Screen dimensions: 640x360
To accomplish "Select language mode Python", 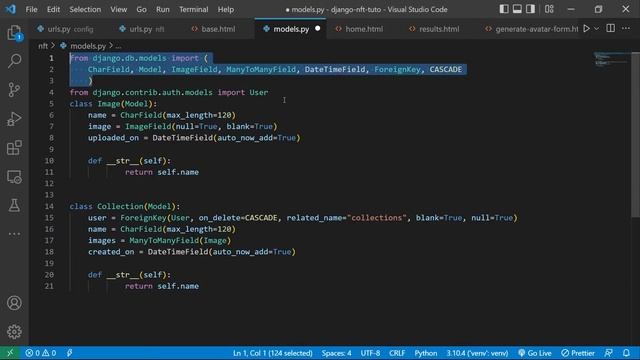I will pos(426,353).
